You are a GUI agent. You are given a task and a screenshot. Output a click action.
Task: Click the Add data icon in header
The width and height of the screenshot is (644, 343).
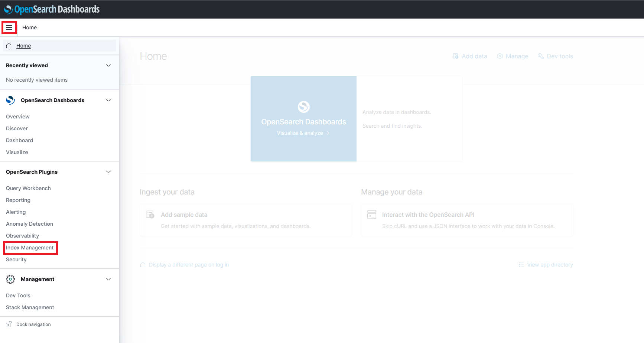pyautogui.click(x=455, y=56)
